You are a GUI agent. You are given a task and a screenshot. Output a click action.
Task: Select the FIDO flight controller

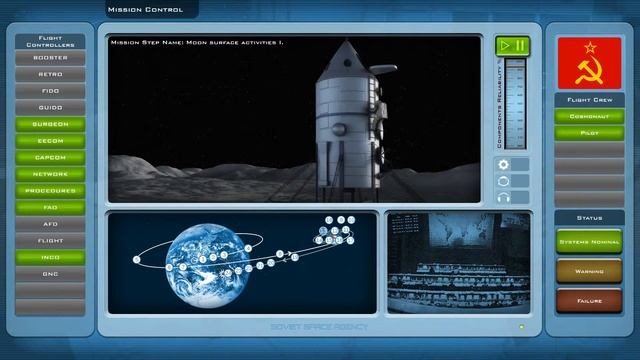(x=50, y=91)
